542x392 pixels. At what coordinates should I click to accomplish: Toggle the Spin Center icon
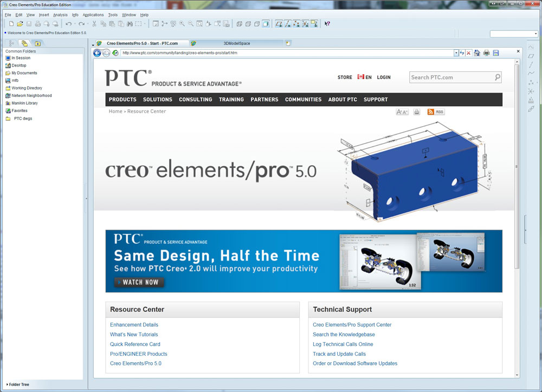165,23
